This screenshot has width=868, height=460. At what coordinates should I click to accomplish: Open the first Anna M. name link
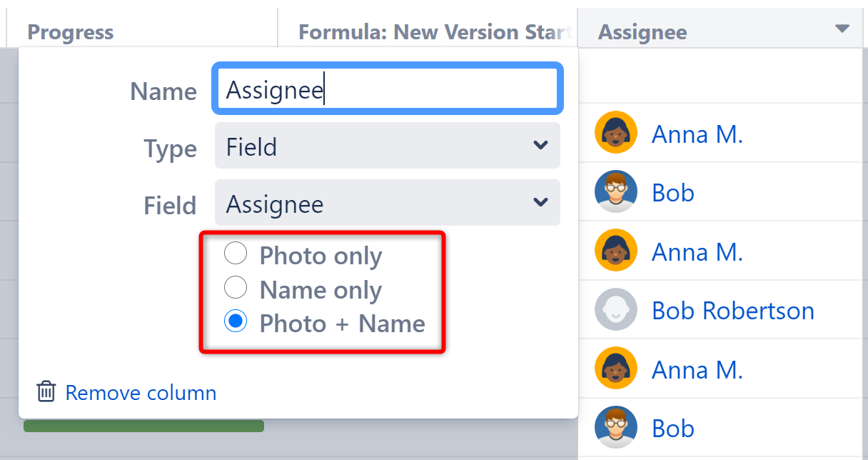[697, 134]
